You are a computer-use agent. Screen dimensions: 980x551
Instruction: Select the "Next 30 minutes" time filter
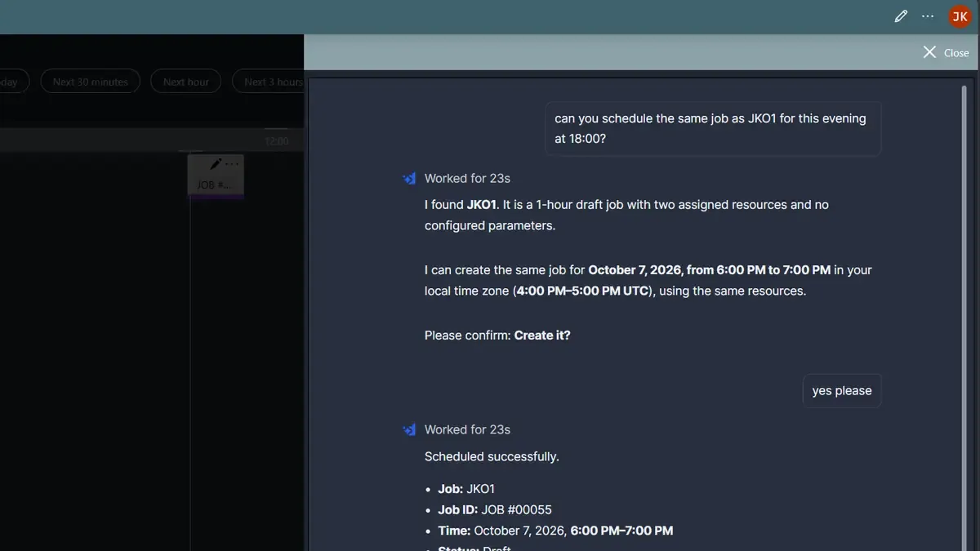click(x=91, y=82)
